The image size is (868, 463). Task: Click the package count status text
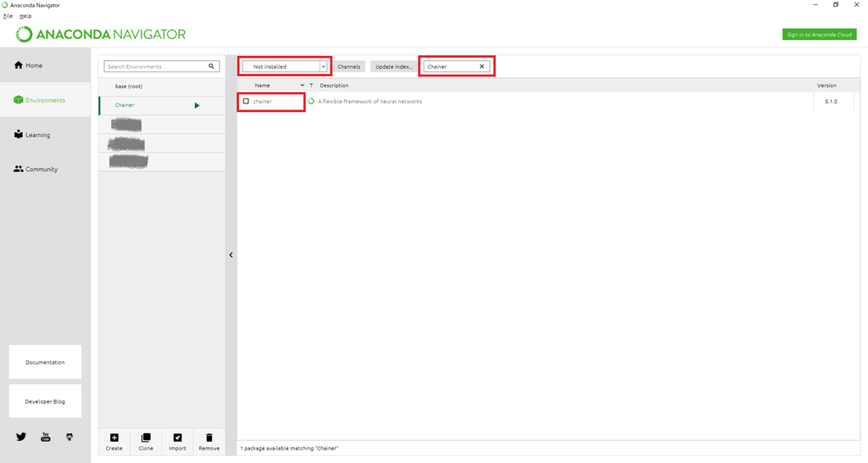pos(289,448)
